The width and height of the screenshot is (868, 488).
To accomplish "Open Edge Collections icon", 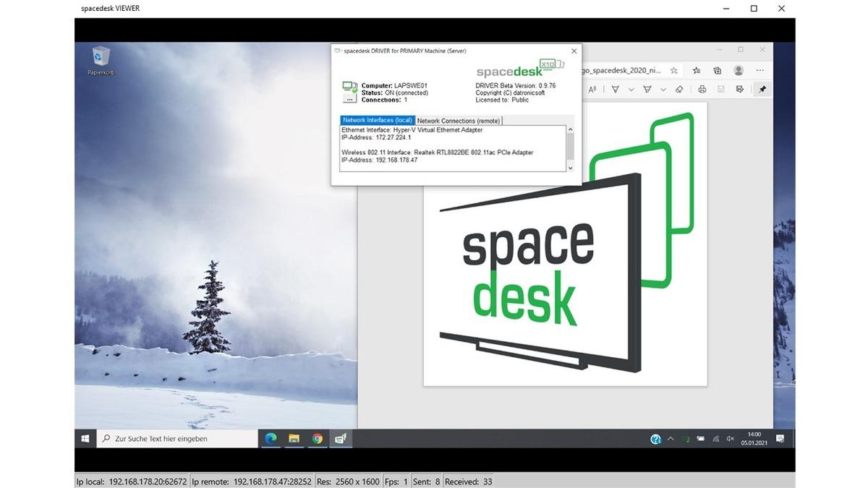I will pos(718,71).
